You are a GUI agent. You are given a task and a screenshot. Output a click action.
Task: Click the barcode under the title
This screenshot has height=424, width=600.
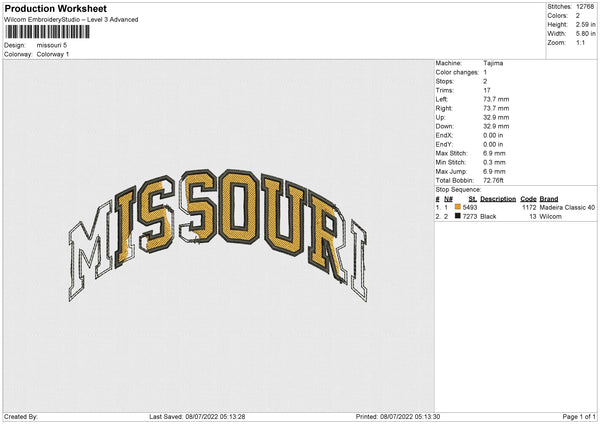(47, 32)
